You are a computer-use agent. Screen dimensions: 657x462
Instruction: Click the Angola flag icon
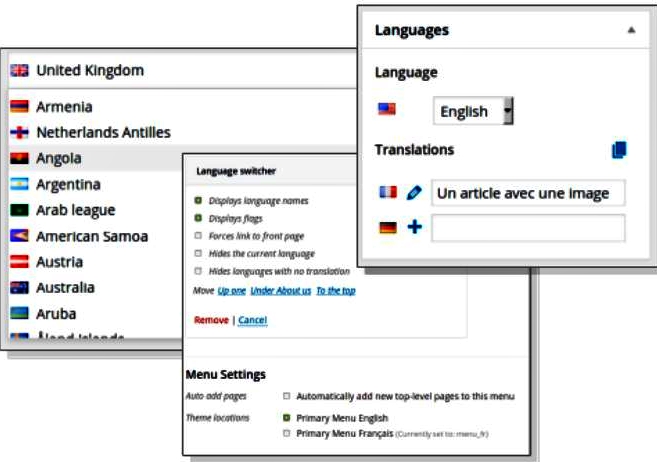(x=19, y=158)
